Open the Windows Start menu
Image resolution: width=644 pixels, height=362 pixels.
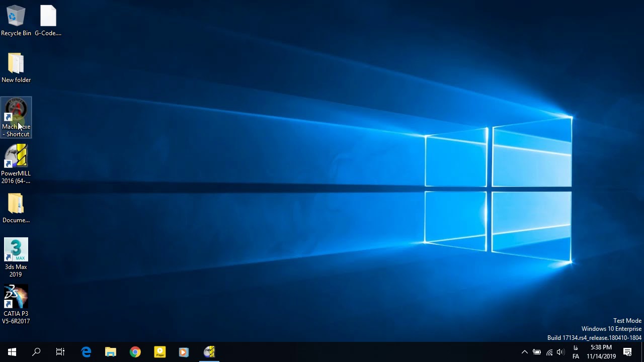(x=12, y=352)
